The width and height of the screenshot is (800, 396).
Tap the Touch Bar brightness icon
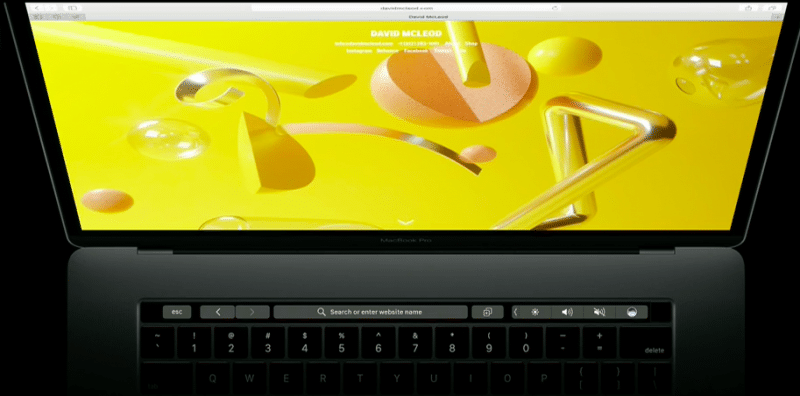(x=535, y=312)
